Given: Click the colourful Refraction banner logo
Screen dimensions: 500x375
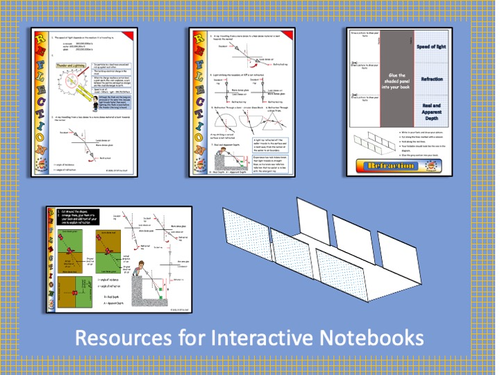Looking at the screenshot, I should [x=399, y=166].
